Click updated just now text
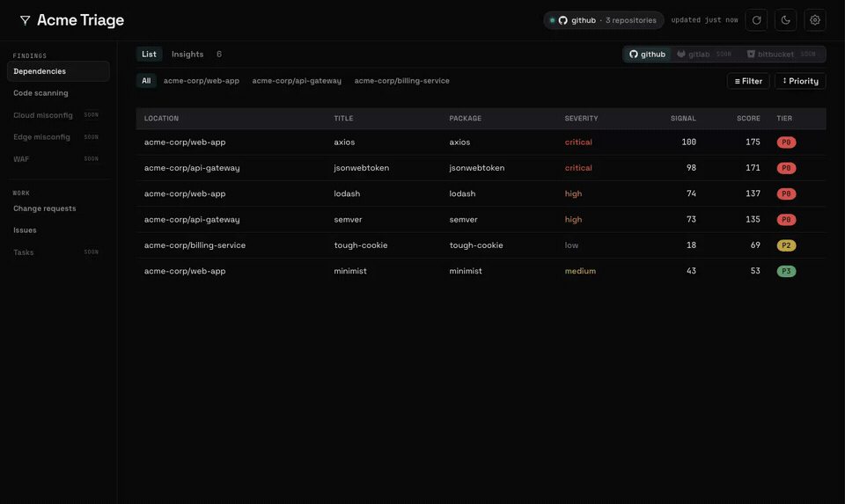The height and width of the screenshot is (504, 845). click(x=704, y=20)
